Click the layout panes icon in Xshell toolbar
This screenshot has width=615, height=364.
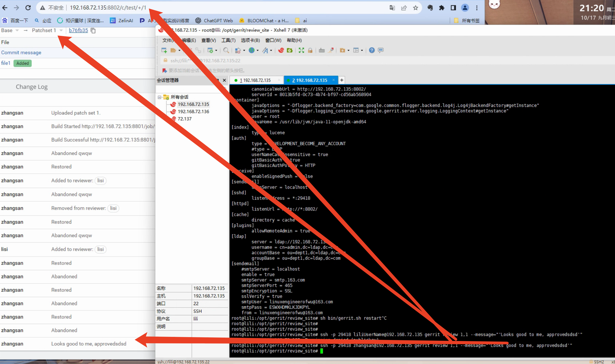point(356,50)
